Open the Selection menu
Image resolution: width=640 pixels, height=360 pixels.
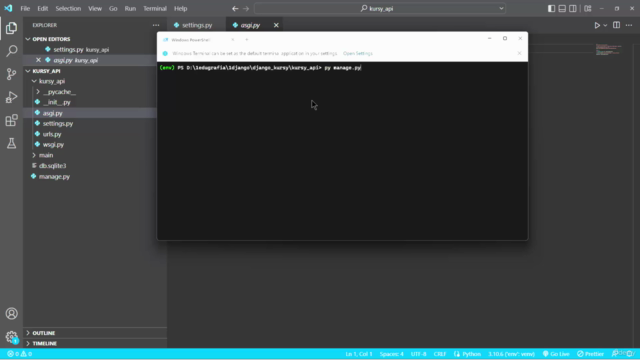tap(68, 9)
